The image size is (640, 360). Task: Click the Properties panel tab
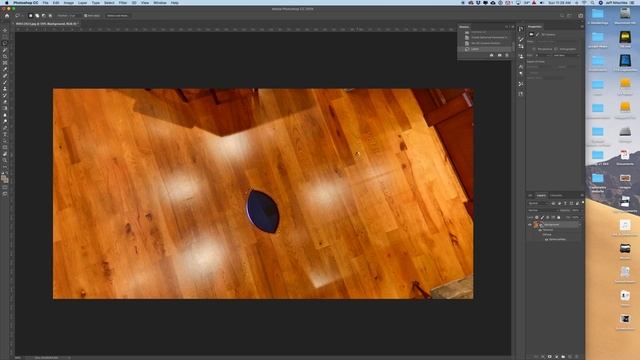(x=535, y=27)
